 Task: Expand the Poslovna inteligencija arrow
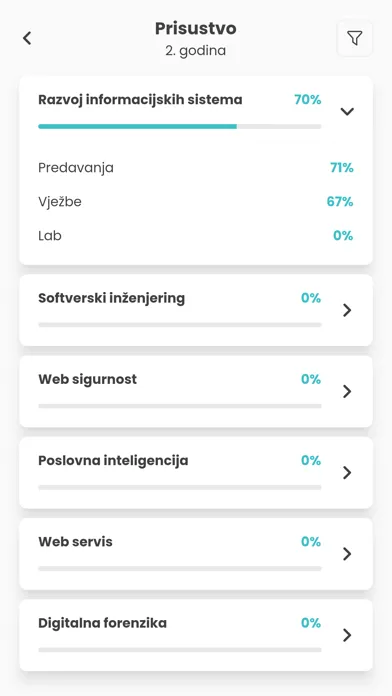[x=347, y=473]
